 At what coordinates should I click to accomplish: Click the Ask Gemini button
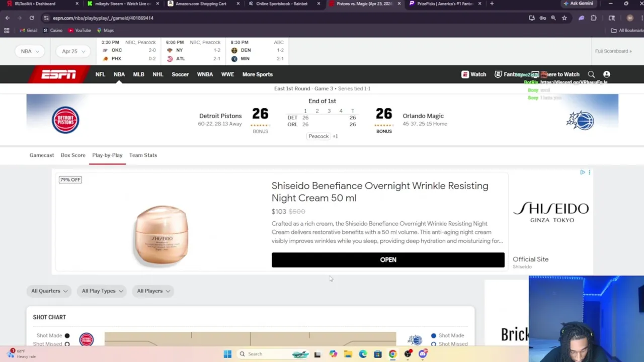coord(579,4)
